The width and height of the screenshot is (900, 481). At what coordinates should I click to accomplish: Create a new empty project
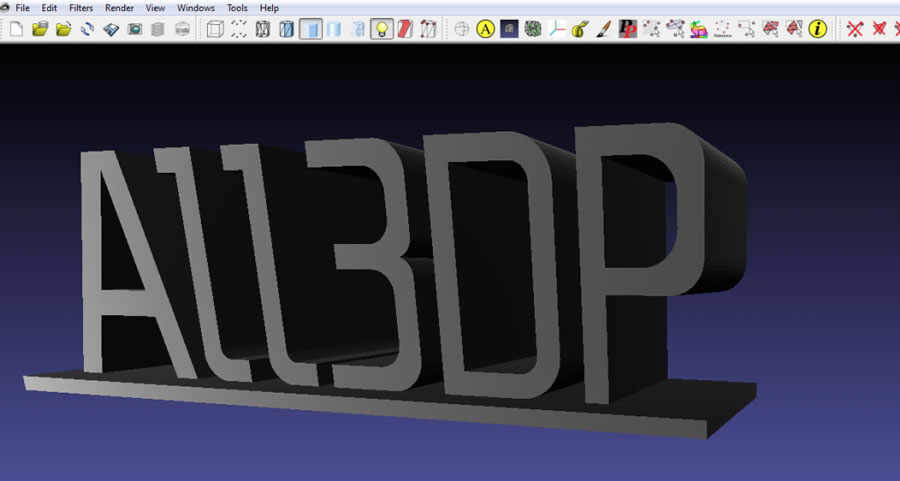click(x=17, y=29)
